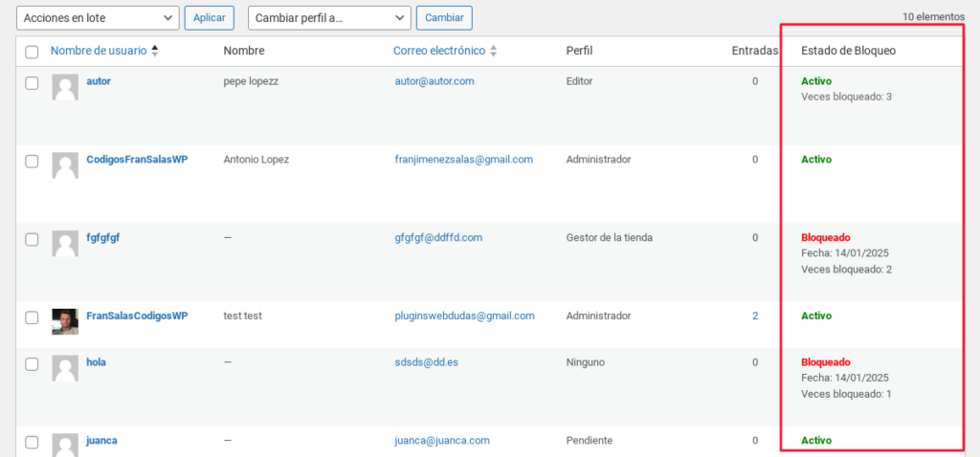980x457 pixels.
Task: Click the Ninguno profile of hola
Action: [587, 362]
